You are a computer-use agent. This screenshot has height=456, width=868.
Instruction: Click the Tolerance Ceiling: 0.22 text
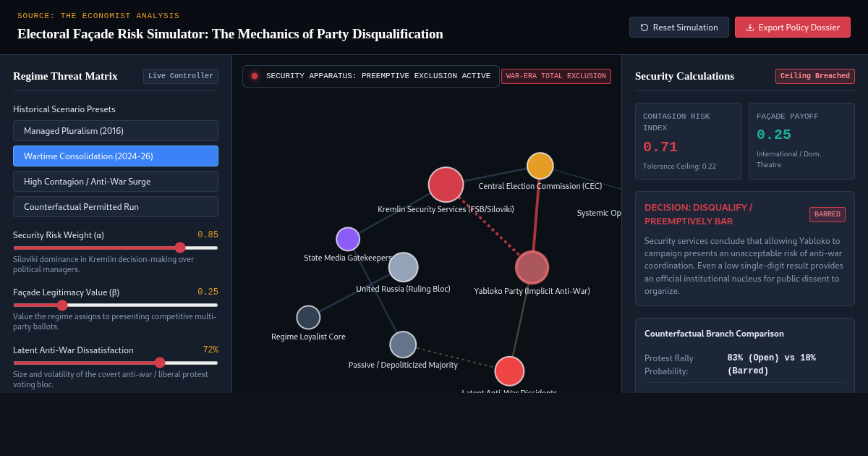(679, 166)
